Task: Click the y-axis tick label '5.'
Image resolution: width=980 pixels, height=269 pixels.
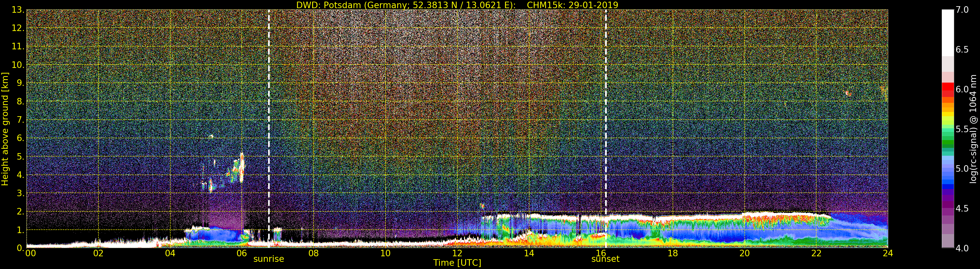Action: [20, 156]
